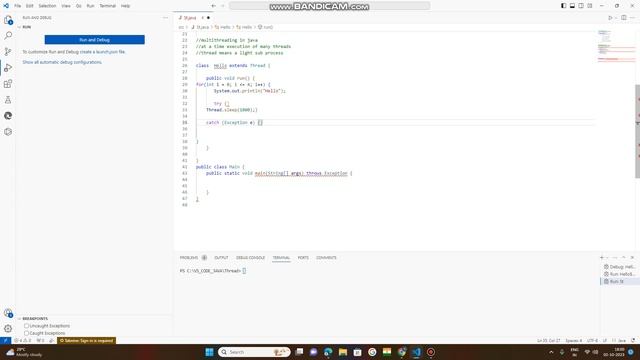Run Java file with the play icon
The height and width of the screenshot is (360, 640).
point(610,18)
